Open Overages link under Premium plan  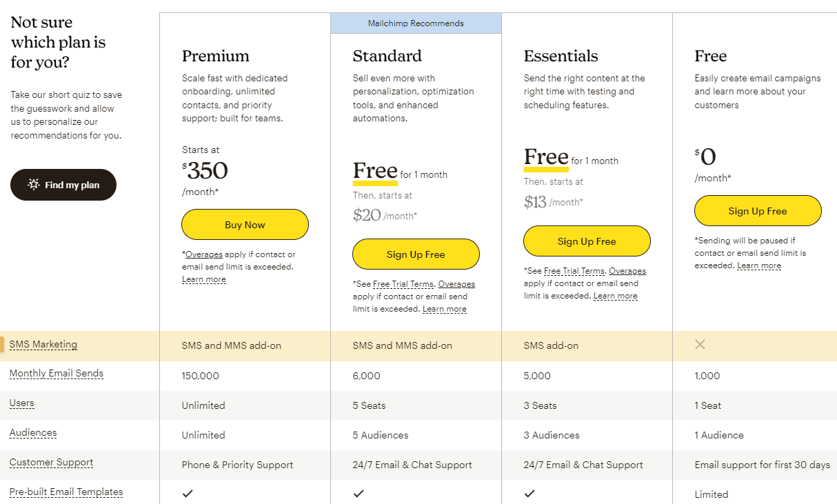point(204,254)
